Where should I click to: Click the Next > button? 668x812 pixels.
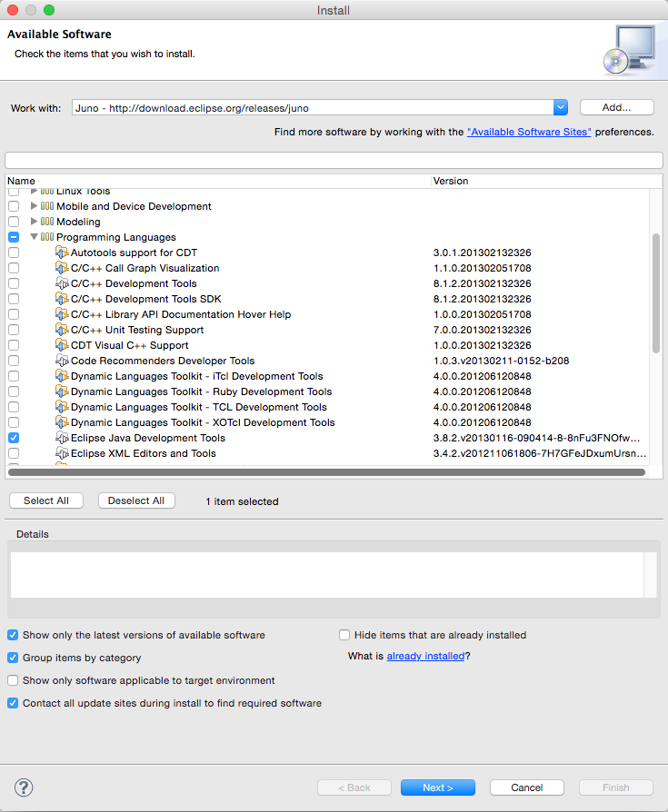[x=438, y=787]
